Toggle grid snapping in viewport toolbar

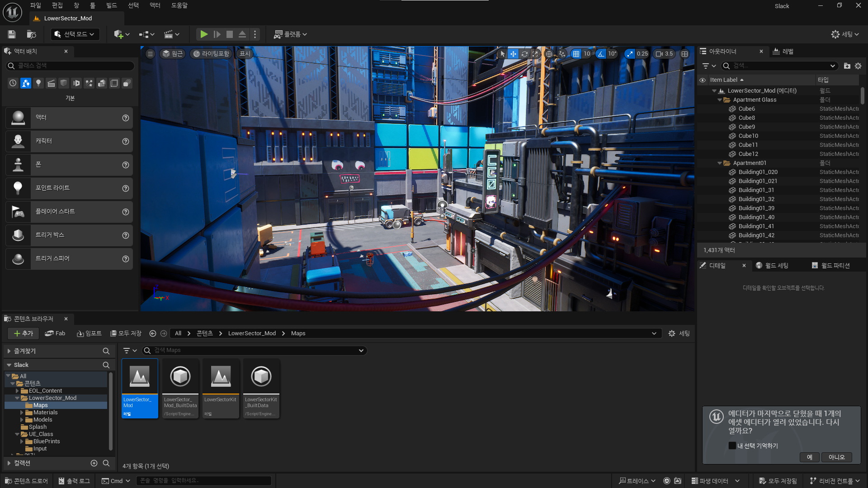[x=576, y=54]
